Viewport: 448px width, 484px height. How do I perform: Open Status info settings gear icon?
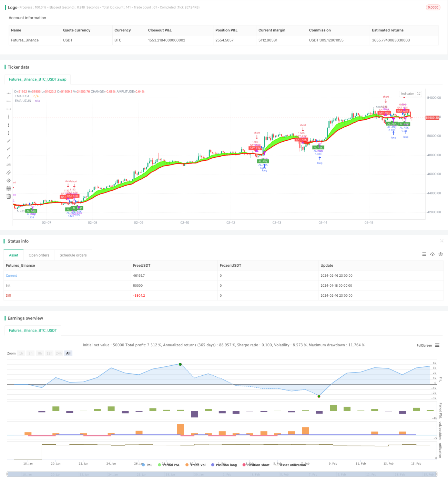click(x=440, y=254)
